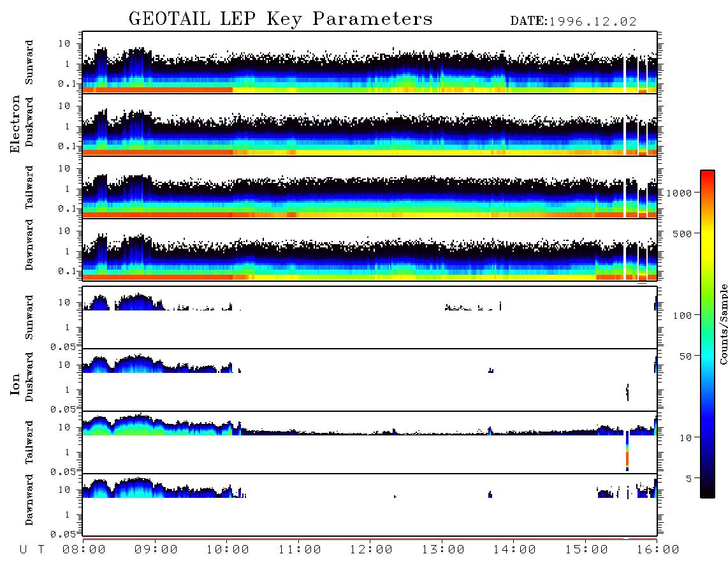Viewport: 728px width, 561px height.
Task: Click the 10 tick of Electron Duskward axis
Action: [x=64, y=106]
